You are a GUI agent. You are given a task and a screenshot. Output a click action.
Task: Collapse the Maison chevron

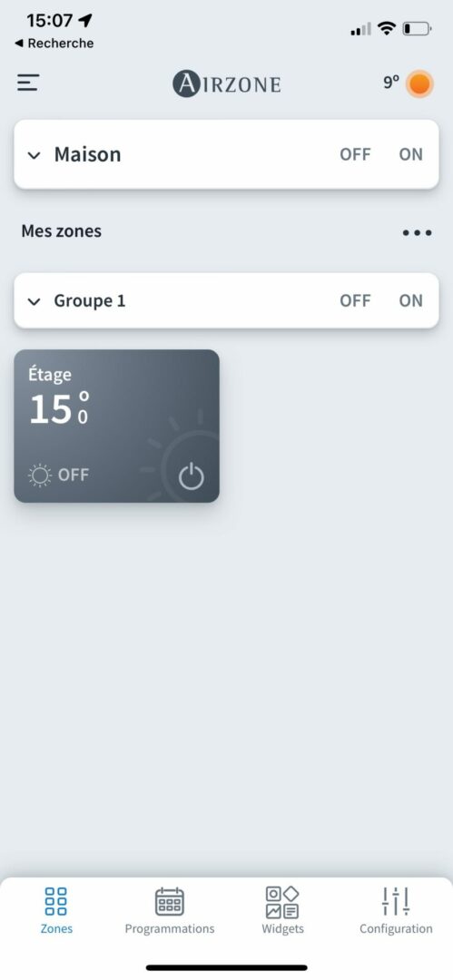point(34,155)
